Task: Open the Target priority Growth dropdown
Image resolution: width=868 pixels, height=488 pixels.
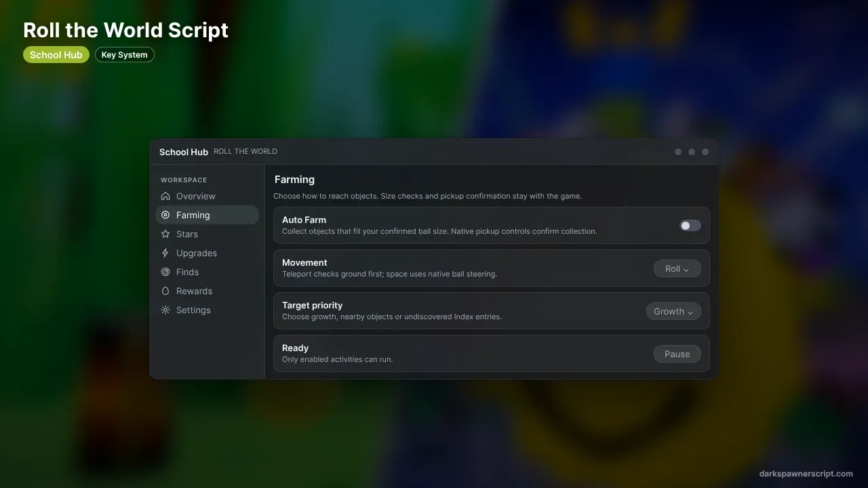Action: (x=673, y=311)
